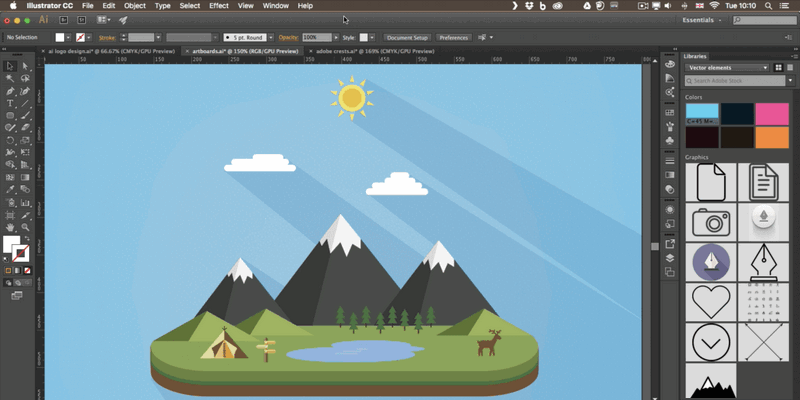Click the Preferences button
800x400 pixels.
453,37
